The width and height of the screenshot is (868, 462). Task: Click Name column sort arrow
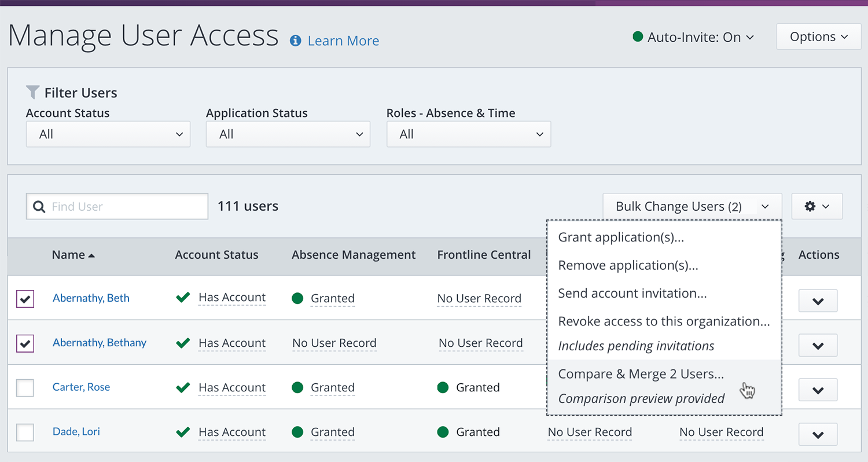click(91, 255)
